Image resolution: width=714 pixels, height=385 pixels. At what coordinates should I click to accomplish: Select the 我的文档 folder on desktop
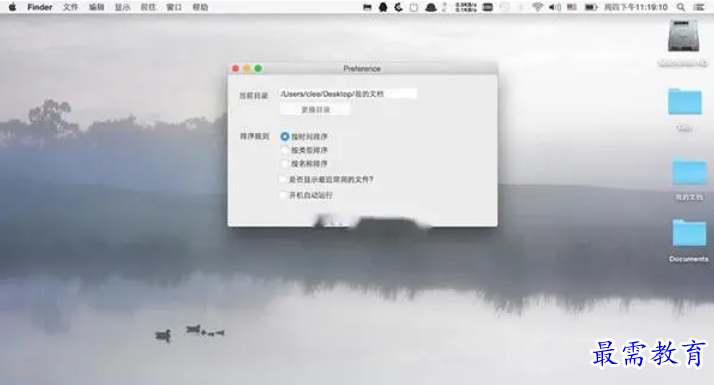coord(689,172)
